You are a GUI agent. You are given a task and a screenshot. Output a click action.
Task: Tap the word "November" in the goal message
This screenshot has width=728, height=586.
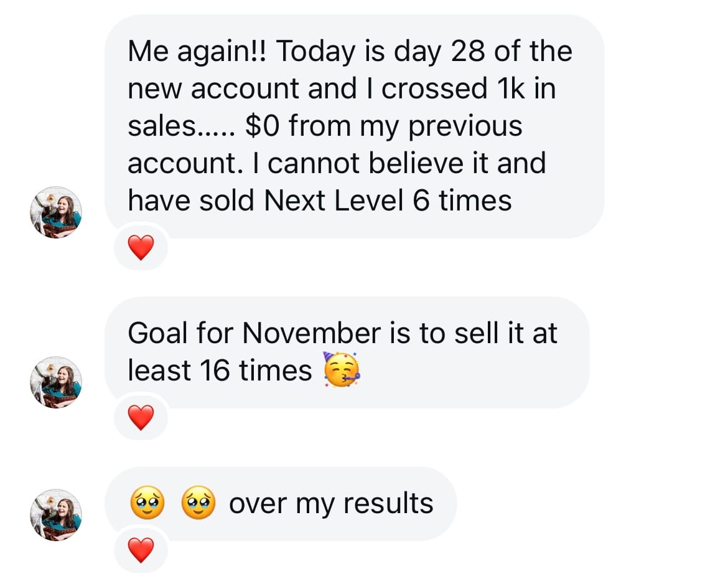[310, 333]
